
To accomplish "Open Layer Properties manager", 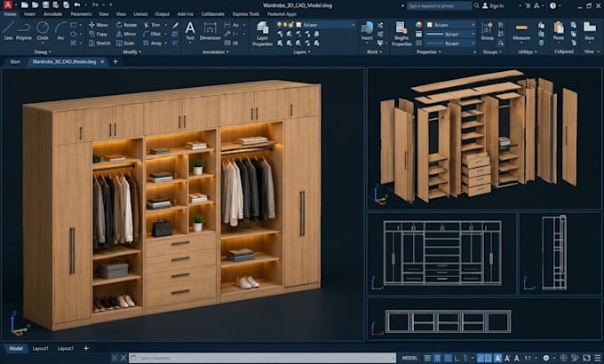I will (262, 34).
